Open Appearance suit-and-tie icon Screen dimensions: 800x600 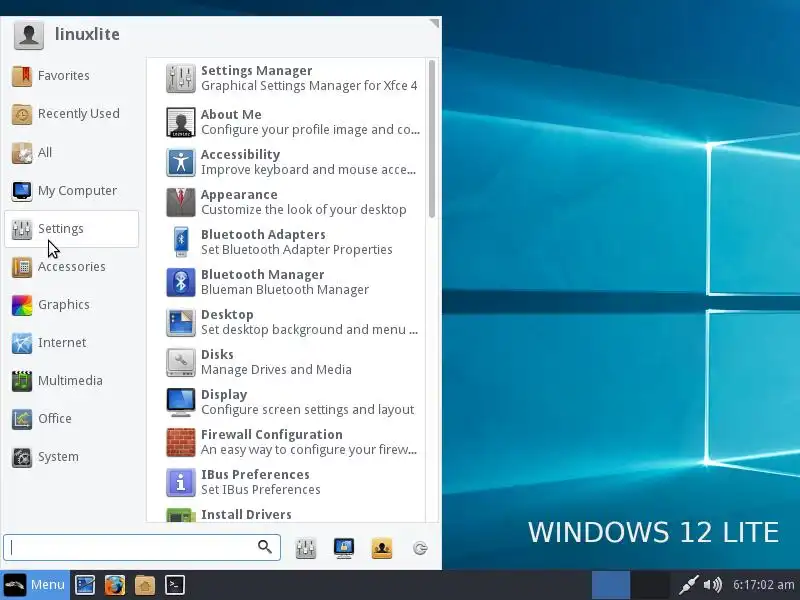(181, 202)
